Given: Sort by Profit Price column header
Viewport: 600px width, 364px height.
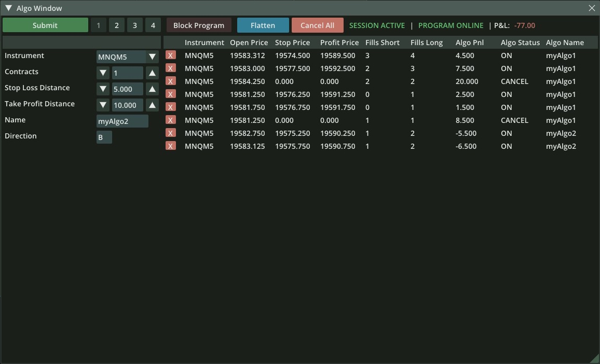Looking at the screenshot, I should pos(339,43).
